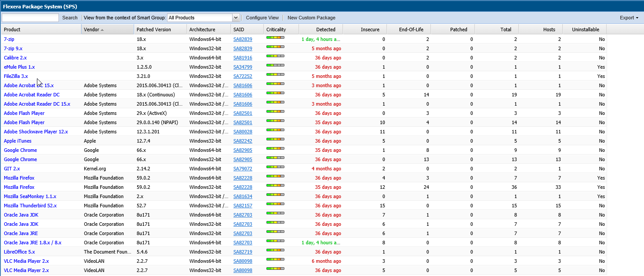Image resolution: width=644 pixels, height=276 pixels.
Task: Open Configure View
Action: coord(262,18)
